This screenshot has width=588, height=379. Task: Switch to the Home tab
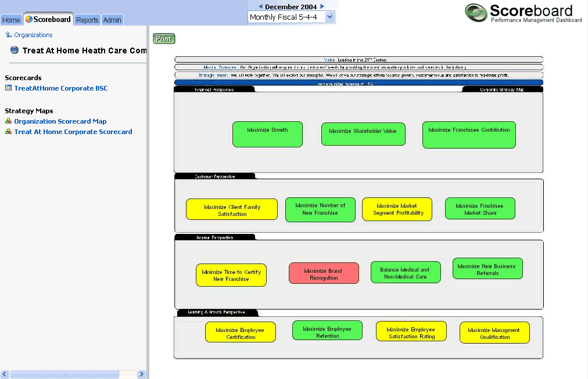(x=11, y=20)
